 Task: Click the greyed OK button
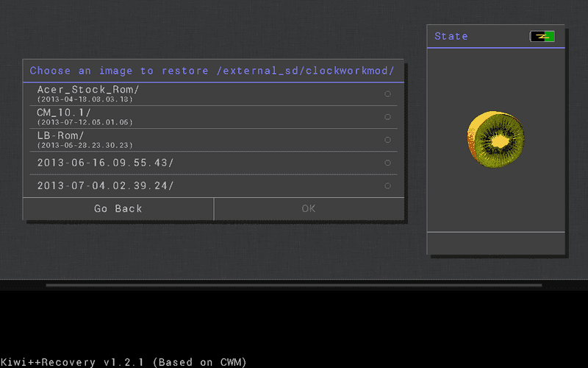309,209
